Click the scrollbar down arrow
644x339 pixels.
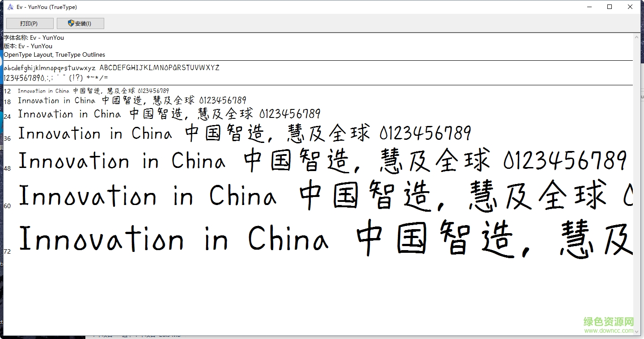coord(637,331)
